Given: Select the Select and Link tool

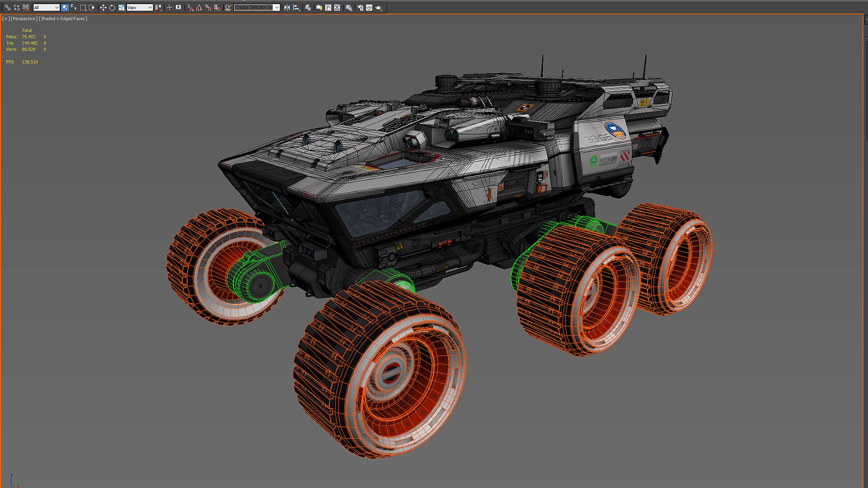Looking at the screenshot, I should pyautogui.click(x=8, y=8).
